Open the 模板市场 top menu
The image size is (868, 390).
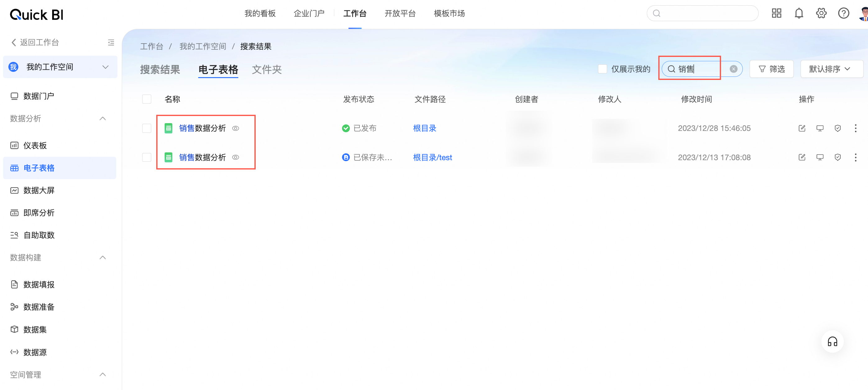(x=449, y=13)
